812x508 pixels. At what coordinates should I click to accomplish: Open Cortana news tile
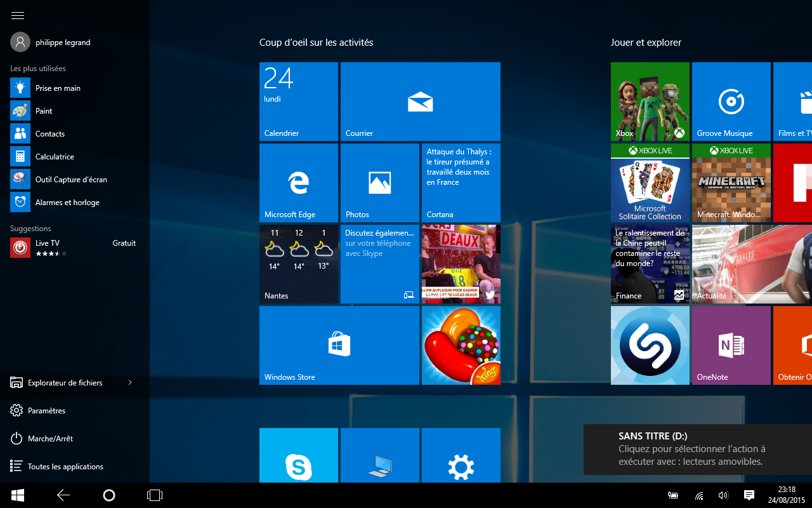461,183
